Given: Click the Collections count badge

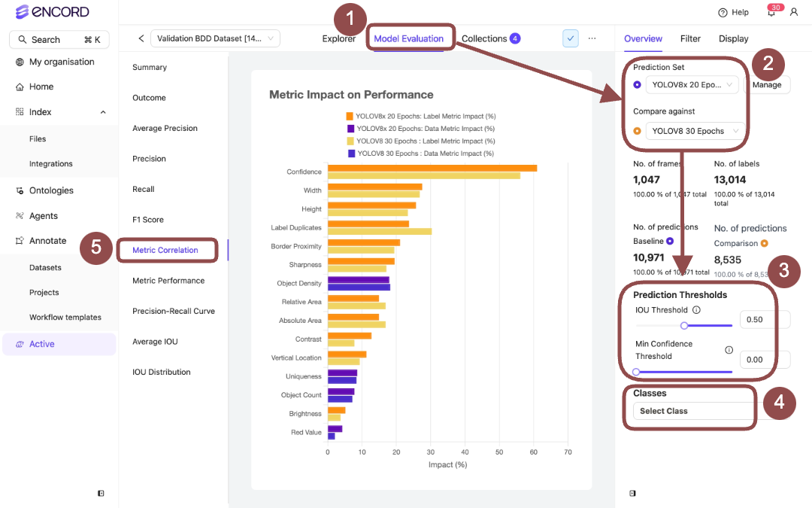Looking at the screenshot, I should point(515,38).
